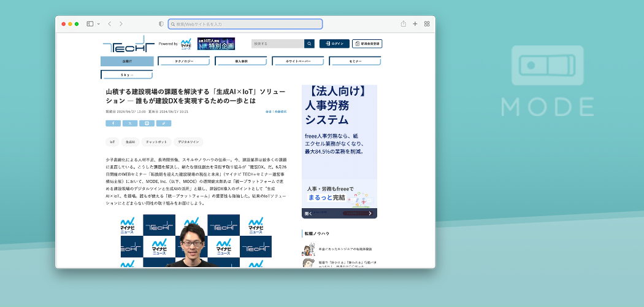
Task: Click the TECH+ site logo
Action: coord(128,45)
